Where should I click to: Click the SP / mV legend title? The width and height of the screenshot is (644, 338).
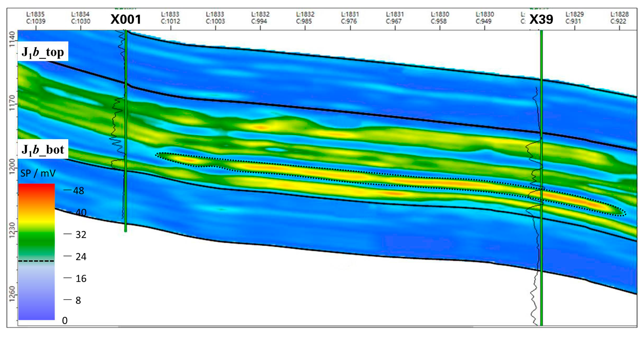38,173
